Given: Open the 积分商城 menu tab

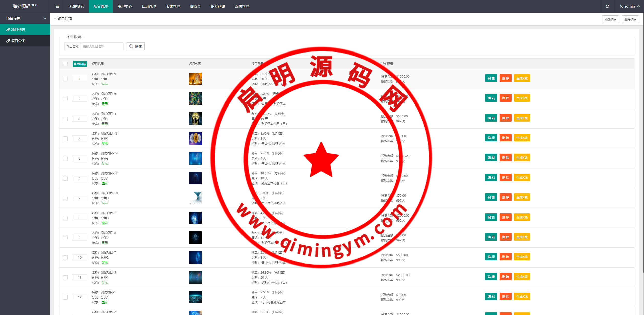Looking at the screenshot, I should pos(218,6).
